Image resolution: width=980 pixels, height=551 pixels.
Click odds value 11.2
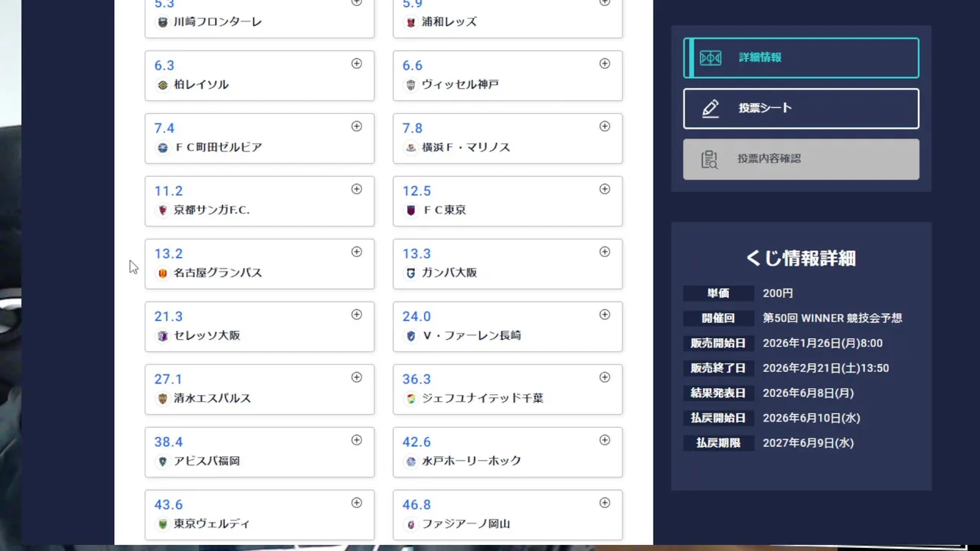[168, 191]
